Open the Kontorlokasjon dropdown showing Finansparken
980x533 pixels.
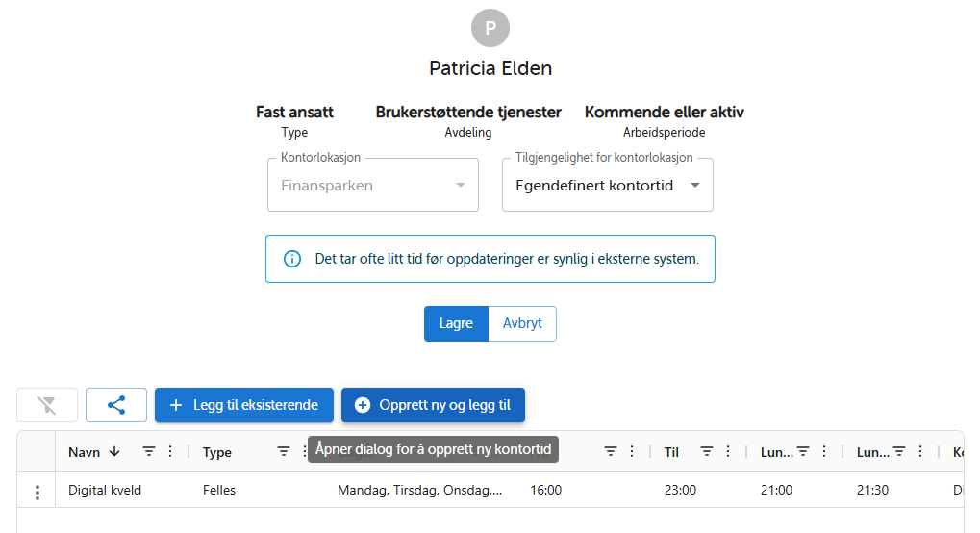tap(373, 185)
